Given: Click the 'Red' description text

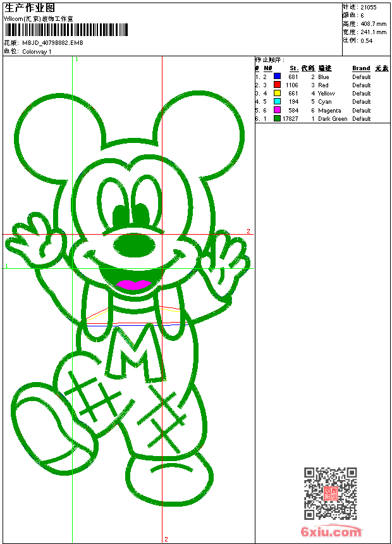Looking at the screenshot, I should (323, 85).
